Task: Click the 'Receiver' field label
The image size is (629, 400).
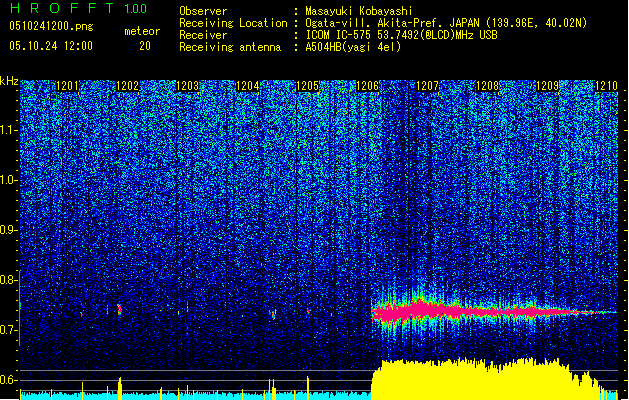Action: click(203, 35)
